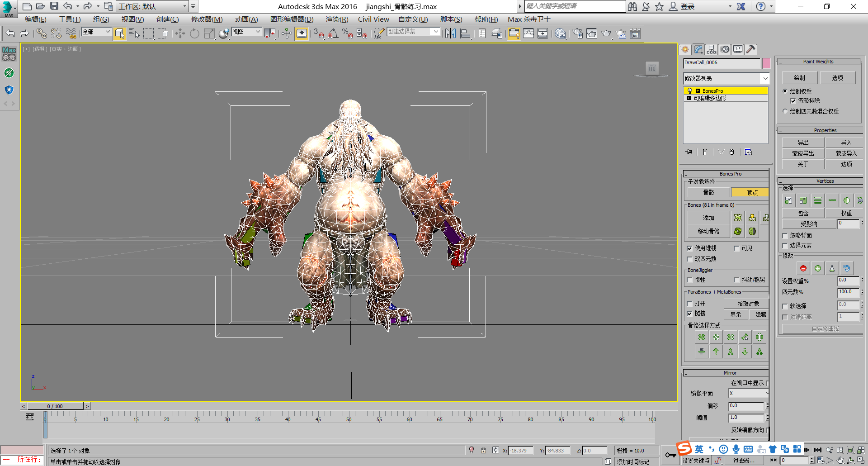Click the 蒙皮导出 button
Screen dimensions: 868x466
coord(803,153)
